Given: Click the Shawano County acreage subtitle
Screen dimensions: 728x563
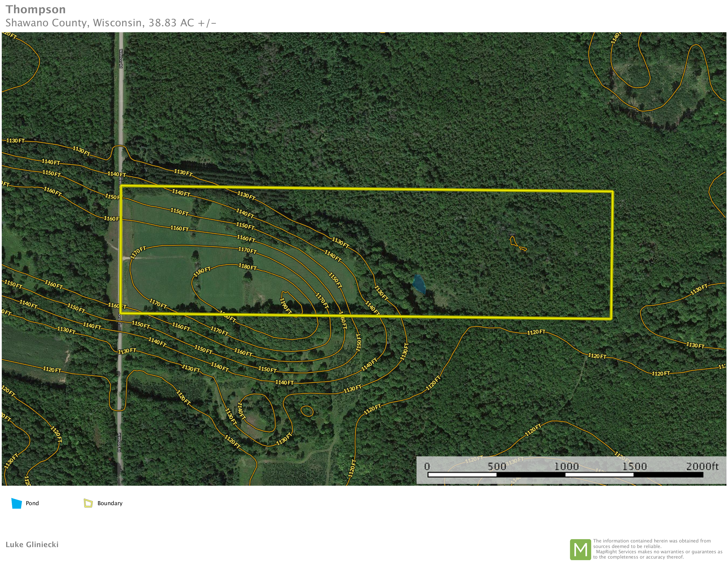Looking at the screenshot, I should point(111,23).
